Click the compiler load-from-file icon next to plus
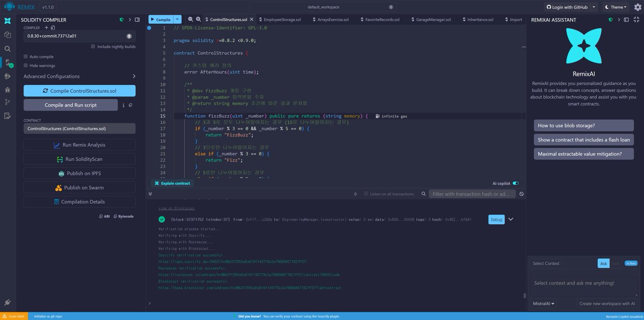 tap(53, 27)
